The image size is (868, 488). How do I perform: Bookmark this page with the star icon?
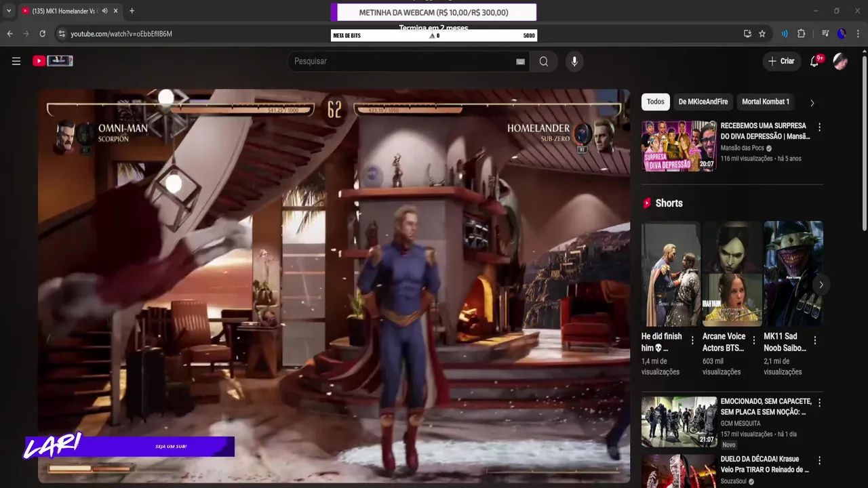(762, 33)
